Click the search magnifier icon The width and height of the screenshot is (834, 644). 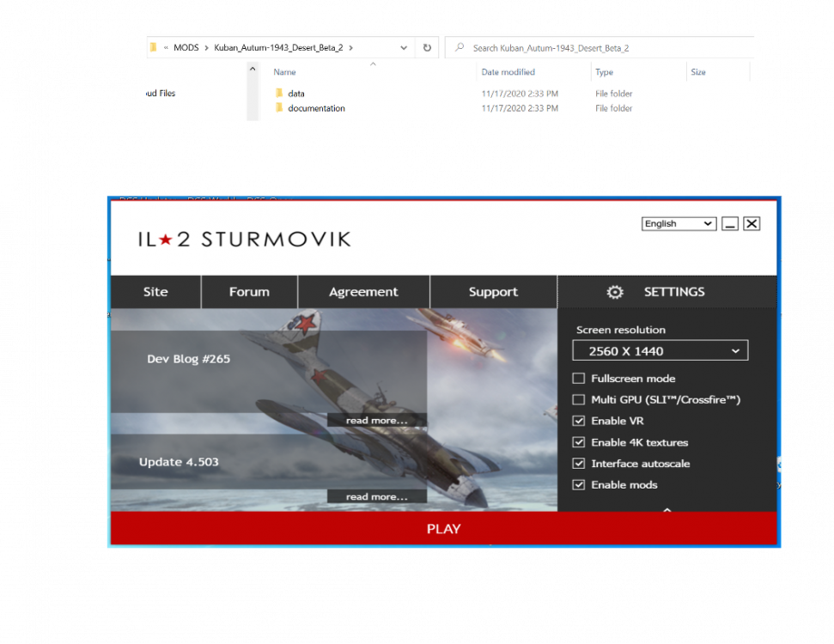461,48
